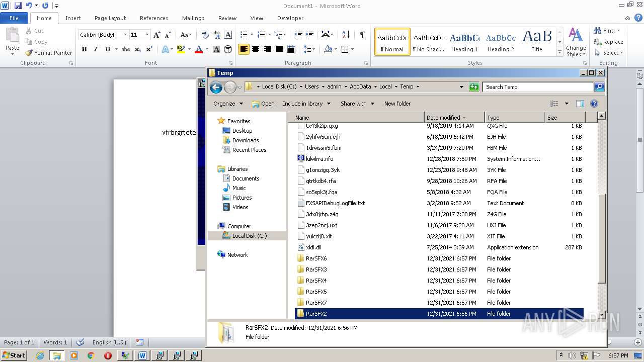Click Explorer Back navigation button
The image size is (644, 362).
click(x=216, y=87)
